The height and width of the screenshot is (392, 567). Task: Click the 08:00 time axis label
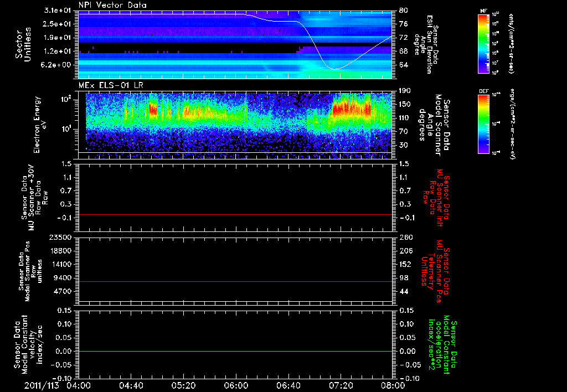click(392, 384)
